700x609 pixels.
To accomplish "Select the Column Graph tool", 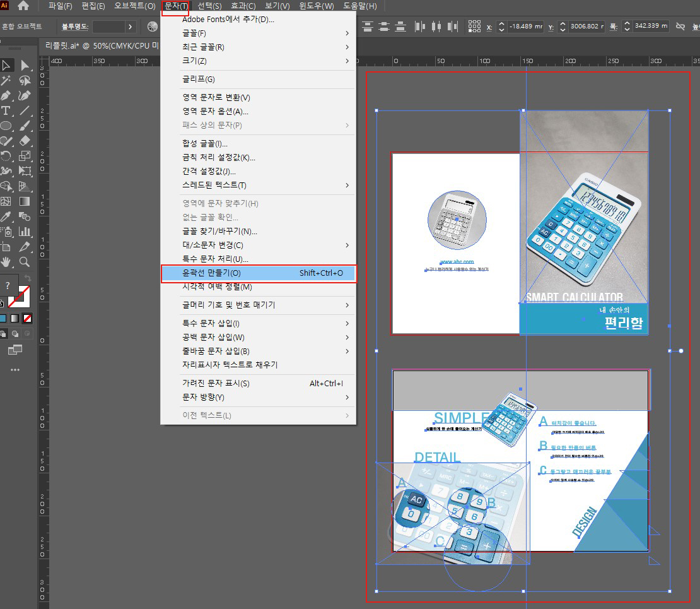I will tap(25, 232).
